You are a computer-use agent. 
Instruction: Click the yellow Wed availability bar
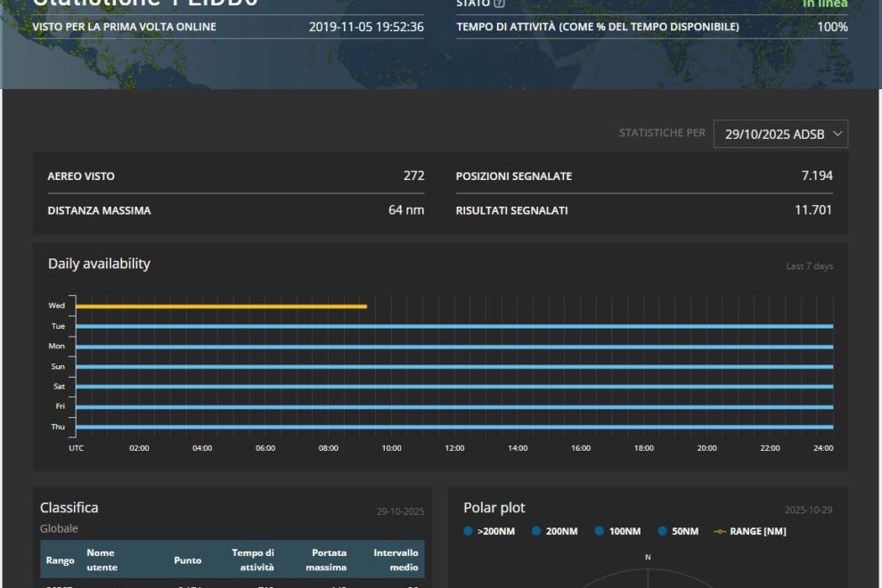[221, 306]
